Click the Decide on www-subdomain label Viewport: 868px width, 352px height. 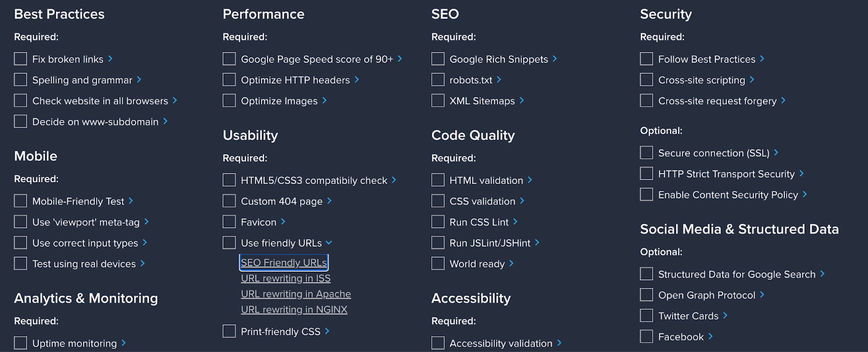95,122
